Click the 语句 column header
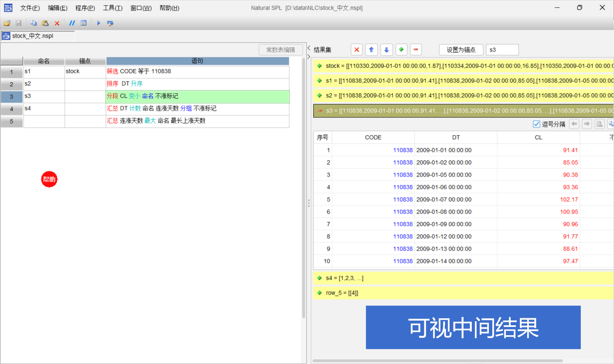Viewport: 614px width, 364px height. (198, 61)
